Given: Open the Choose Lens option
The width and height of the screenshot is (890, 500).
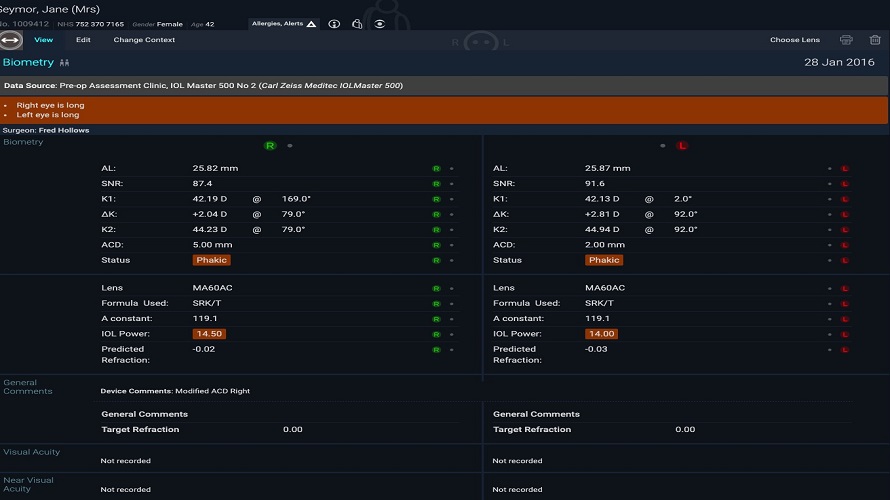Looking at the screenshot, I should (x=794, y=40).
